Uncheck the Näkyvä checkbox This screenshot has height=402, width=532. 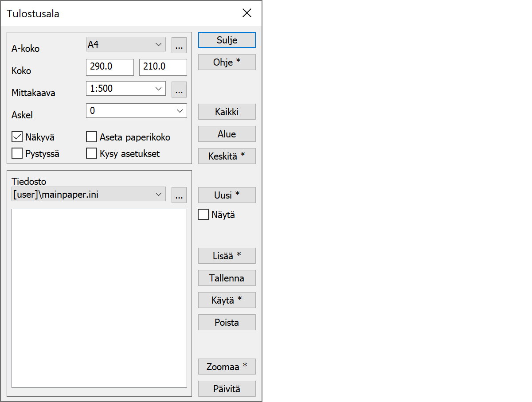[17, 137]
